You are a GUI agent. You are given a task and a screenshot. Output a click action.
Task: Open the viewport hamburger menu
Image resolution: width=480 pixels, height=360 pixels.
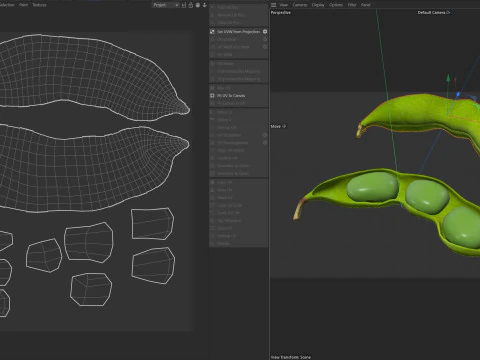(x=274, y=5)
